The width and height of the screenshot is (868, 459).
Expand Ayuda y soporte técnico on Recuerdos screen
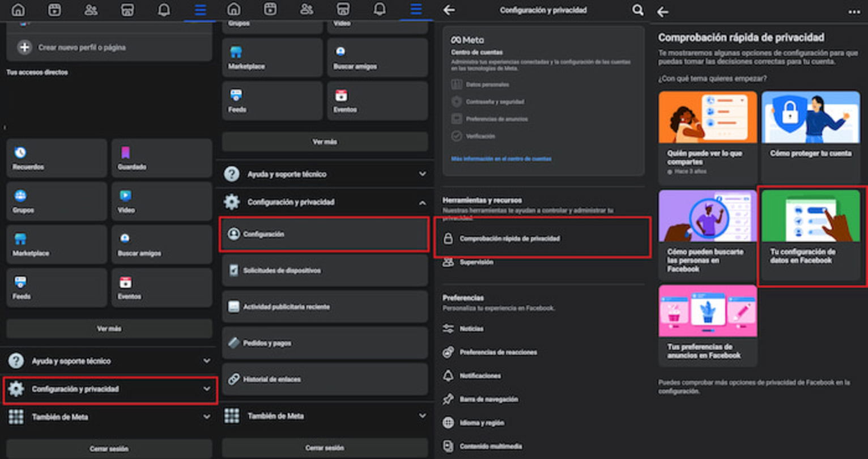(x=110, y=361)
